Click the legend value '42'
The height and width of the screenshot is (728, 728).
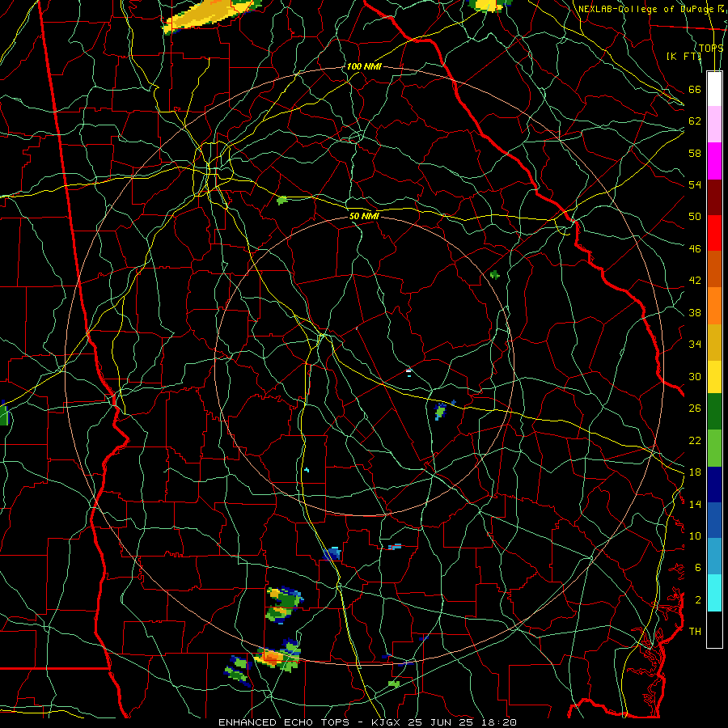tap(695, 281)
